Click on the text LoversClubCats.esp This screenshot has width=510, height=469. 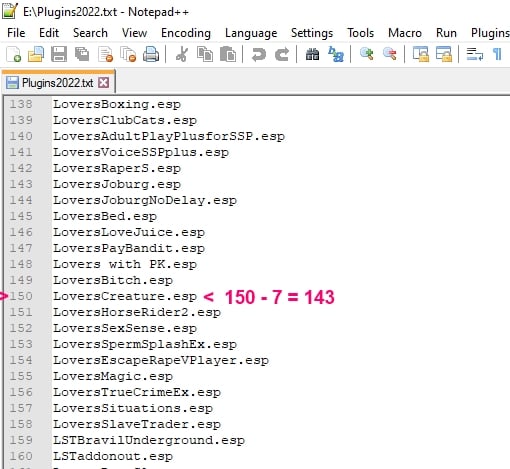coord(125,120)
